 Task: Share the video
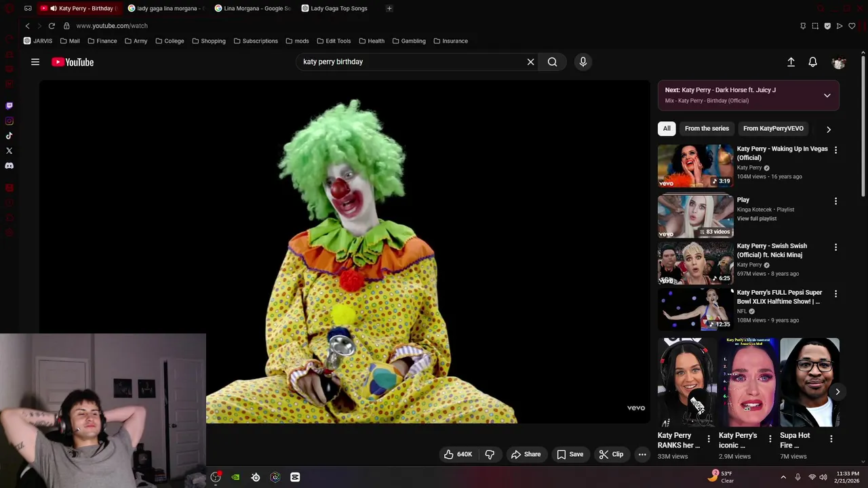coord(526,454)
